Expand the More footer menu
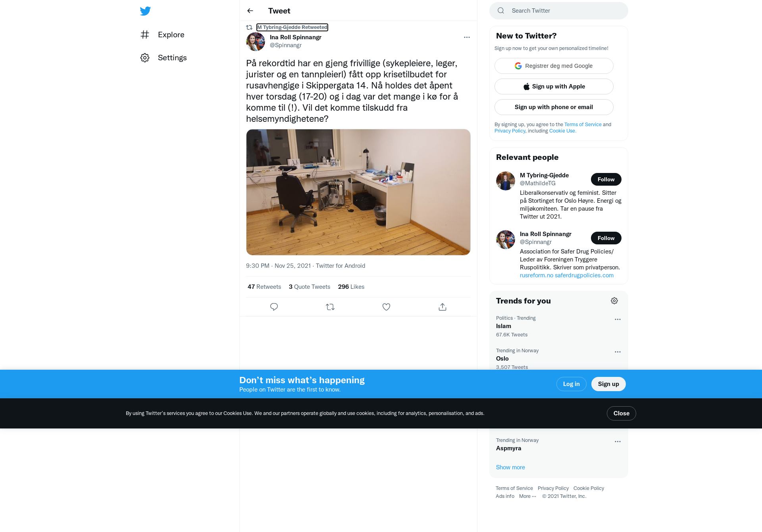Viewport: 762px width, 532px height. tap(527, 496)
